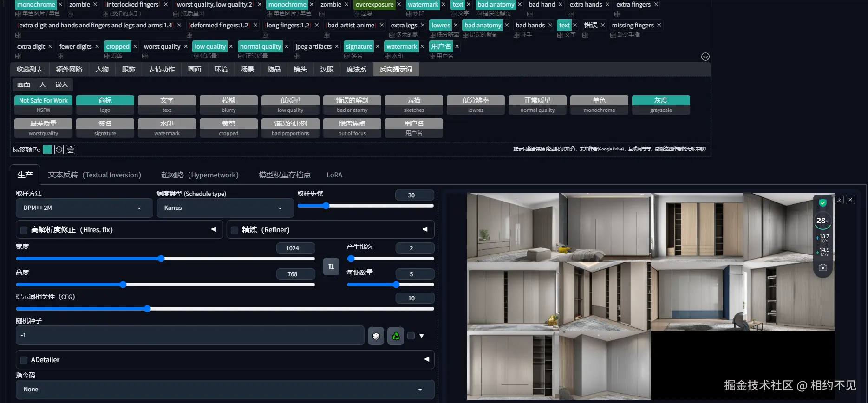Delete the 'normal quality' prompt tag with its X

click(287, 47)
